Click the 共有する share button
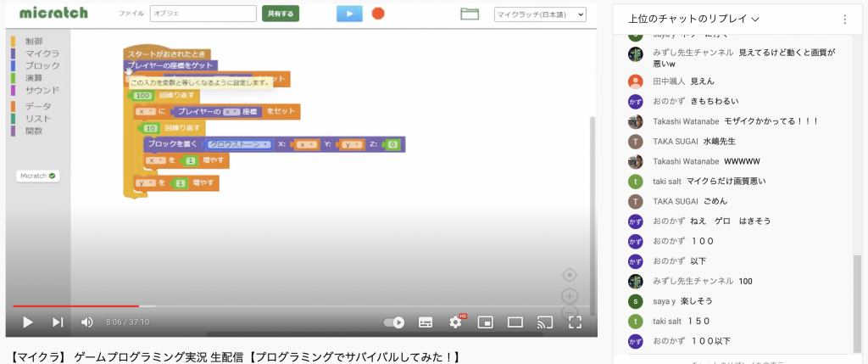868x364 pixels. pos(281,14)
